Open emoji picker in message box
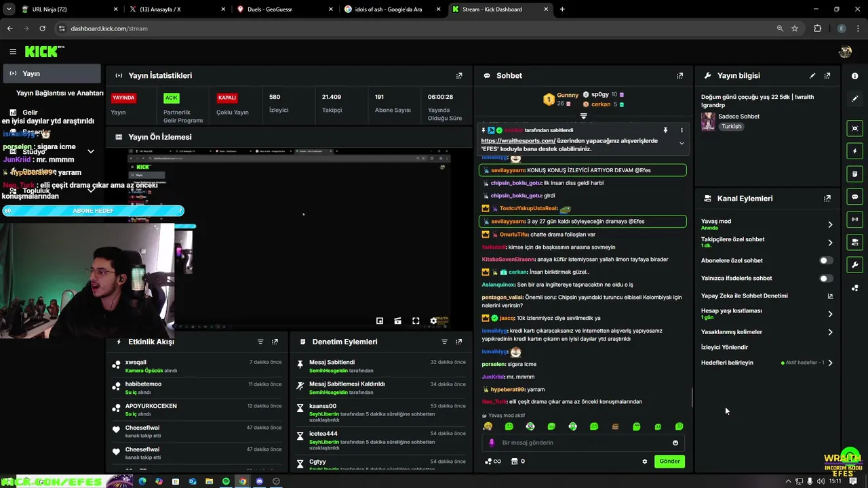 click(x=675, y=443)
